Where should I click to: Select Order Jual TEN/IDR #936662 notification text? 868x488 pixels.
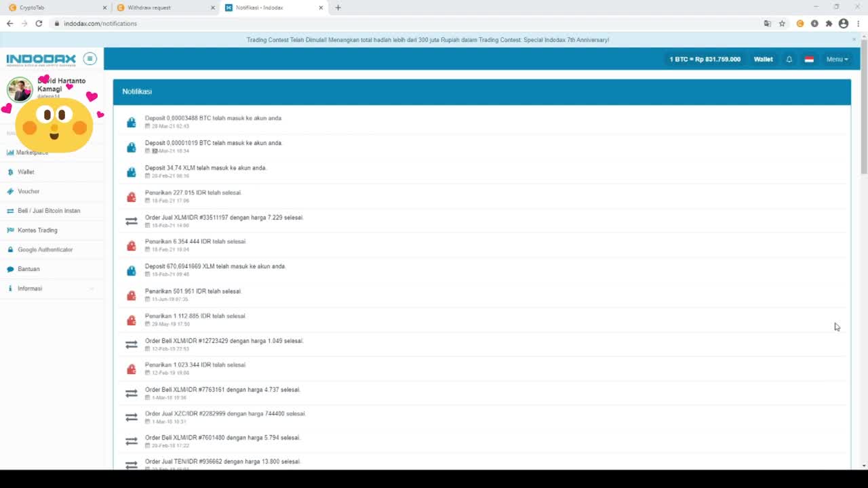tap(222, 462)
